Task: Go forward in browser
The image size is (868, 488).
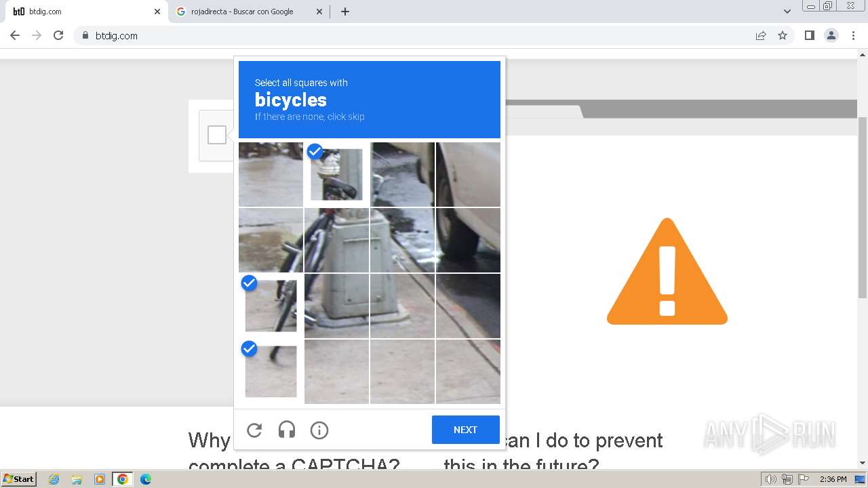Action: click(37, 35)
